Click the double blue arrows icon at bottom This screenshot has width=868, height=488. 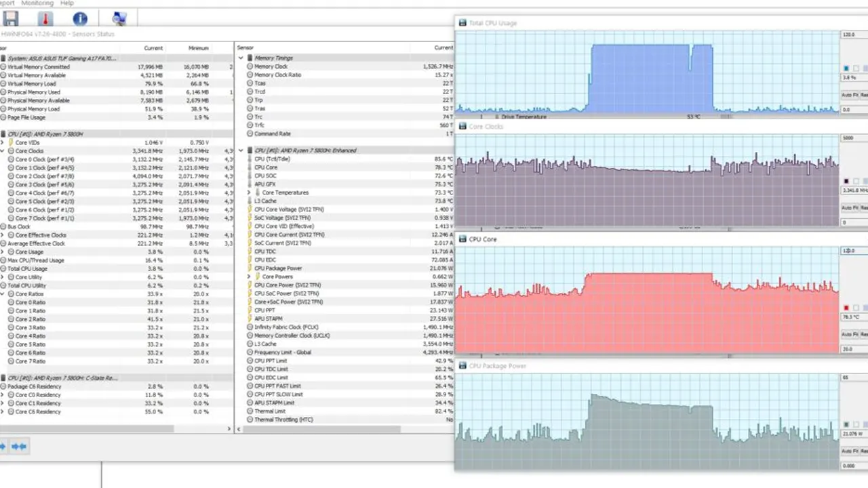pyautogui.click(x=18, y=446)
